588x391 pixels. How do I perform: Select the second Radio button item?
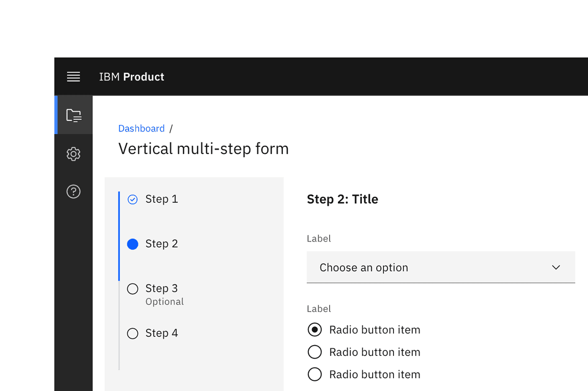point(315,352)
